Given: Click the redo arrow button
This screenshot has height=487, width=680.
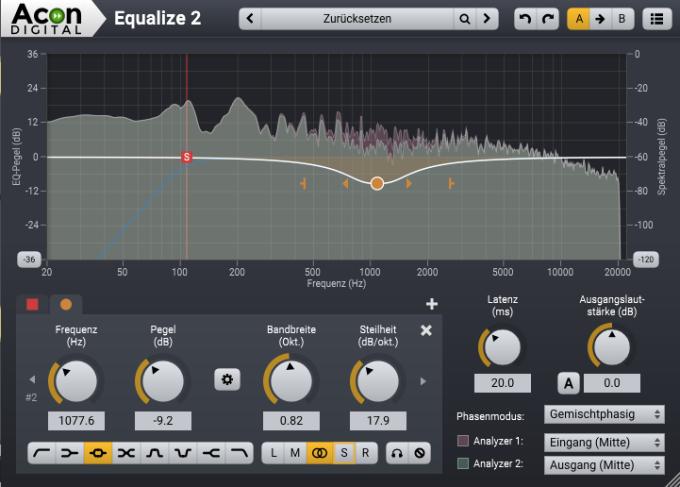Looking at the screenshot, I should coord(548,19).
